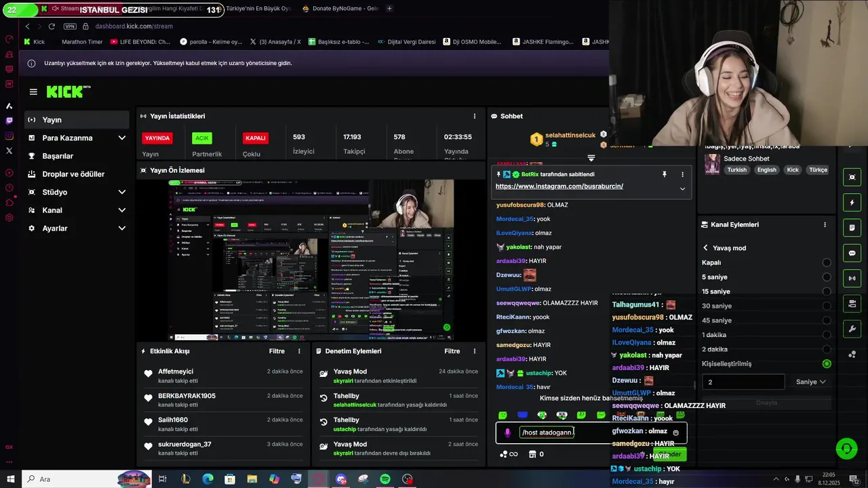This screenshot has width=868, height=488.
Task: Click the broadcast signal icon in right rail
Action: [852, 278]
